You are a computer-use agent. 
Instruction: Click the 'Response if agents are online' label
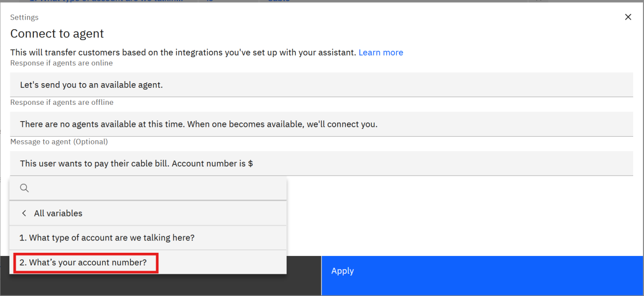[62, 63]
